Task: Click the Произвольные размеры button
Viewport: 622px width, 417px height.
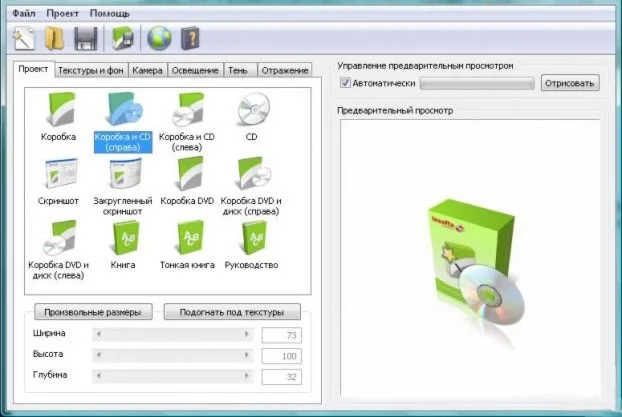Action: (93, 312)
